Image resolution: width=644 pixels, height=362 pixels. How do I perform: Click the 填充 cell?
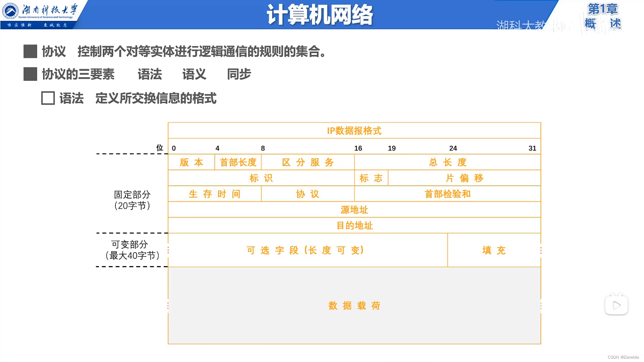tap(494, 250)
